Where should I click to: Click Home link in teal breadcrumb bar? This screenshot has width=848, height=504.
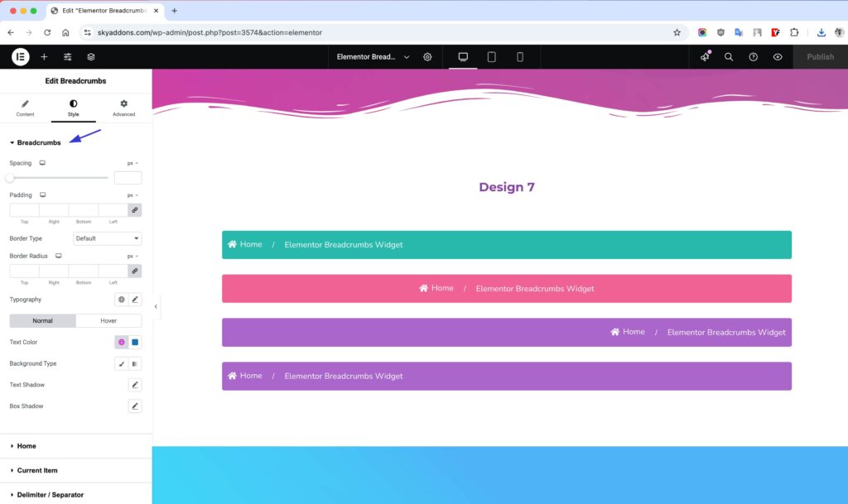245,244
